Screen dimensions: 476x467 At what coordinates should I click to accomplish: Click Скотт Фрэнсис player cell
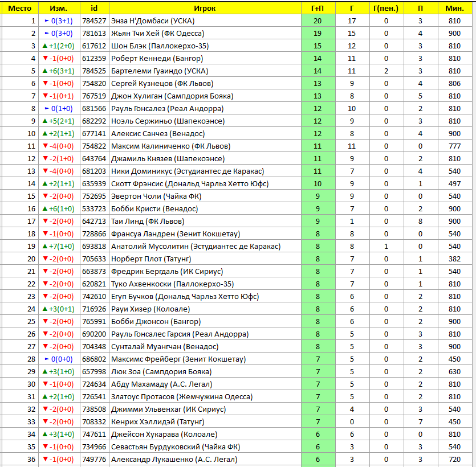pos(205,184)
